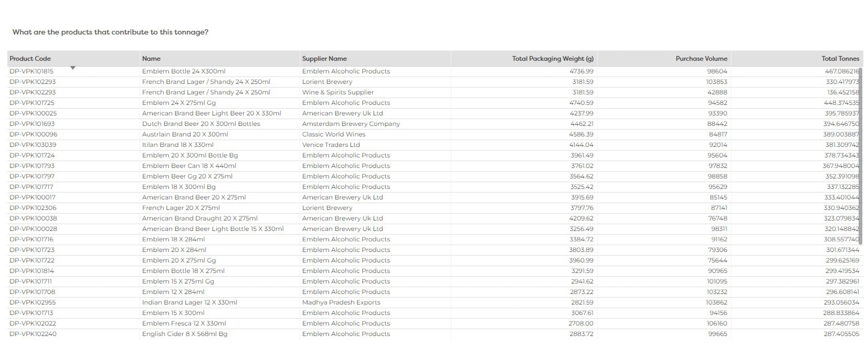Click Madhya Pradesh Exports supplier cell

click(341, 302)
